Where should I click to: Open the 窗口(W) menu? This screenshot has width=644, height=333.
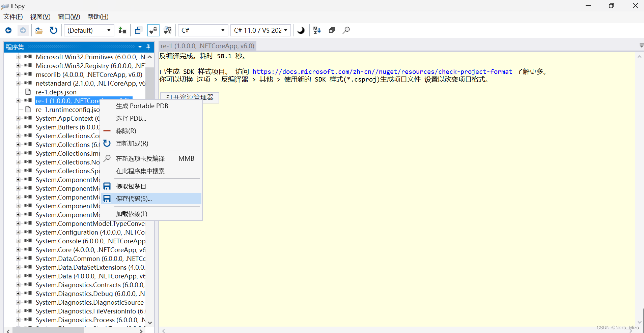click(69, 17)
